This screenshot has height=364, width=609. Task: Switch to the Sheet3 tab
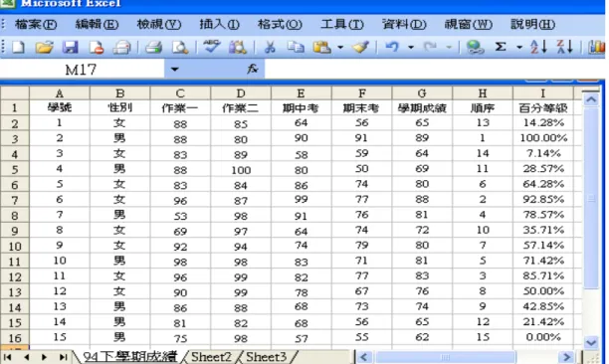point(266,357)
